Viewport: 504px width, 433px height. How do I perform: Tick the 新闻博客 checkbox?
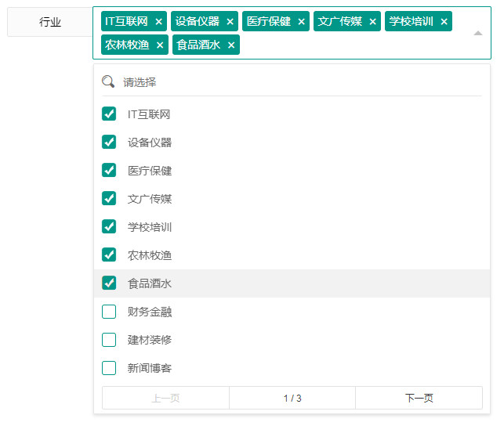(109, 368)
